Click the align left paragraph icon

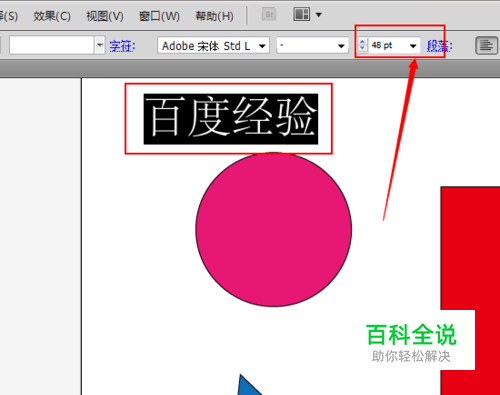click(486, 46)
